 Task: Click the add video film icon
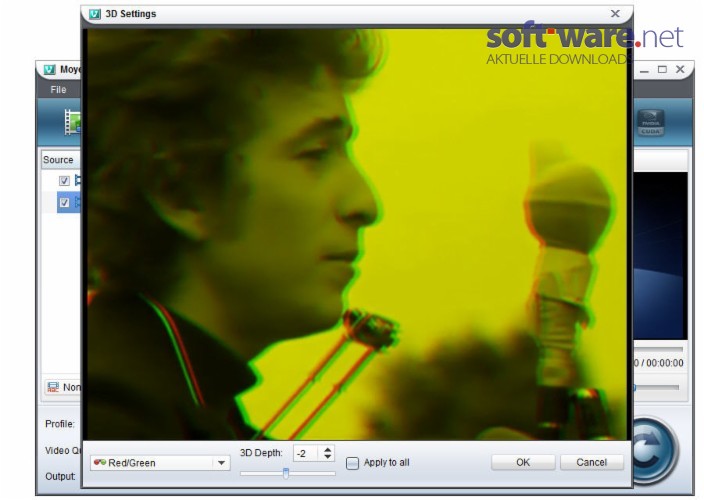[x=72, y=122]
